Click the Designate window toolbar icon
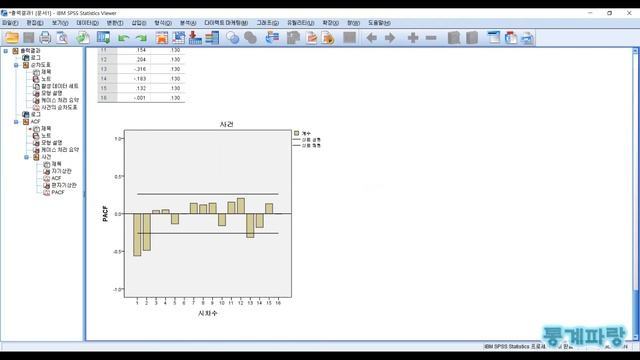640x360 pixels. pos(349,38)
